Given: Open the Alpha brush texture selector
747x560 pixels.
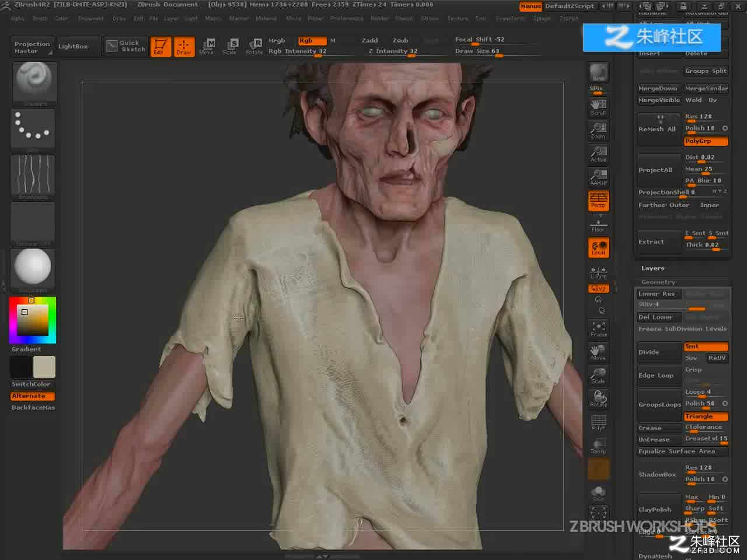Looking at the screenshot, I should (33, 175).
